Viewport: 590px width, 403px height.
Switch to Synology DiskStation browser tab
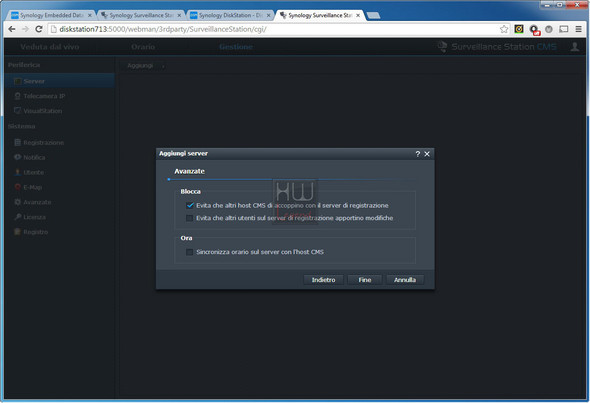coord(231,15)
